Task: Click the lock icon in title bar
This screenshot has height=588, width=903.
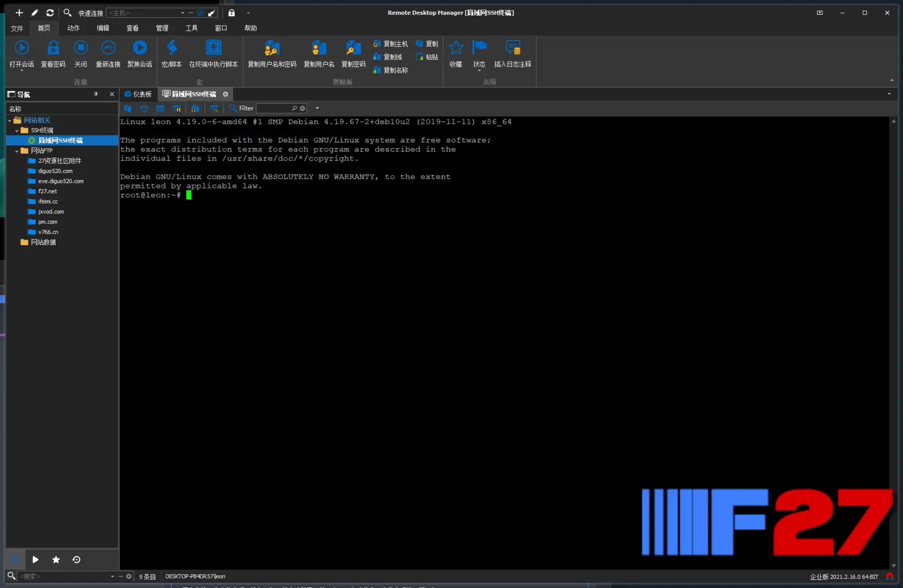Action: click(231, 13)
